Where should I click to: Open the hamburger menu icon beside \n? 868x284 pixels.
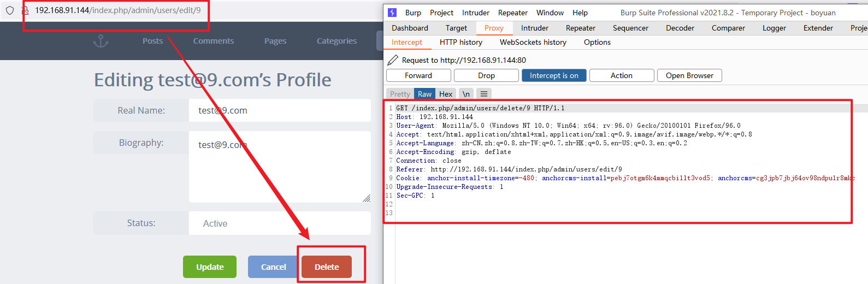[484, 94]
